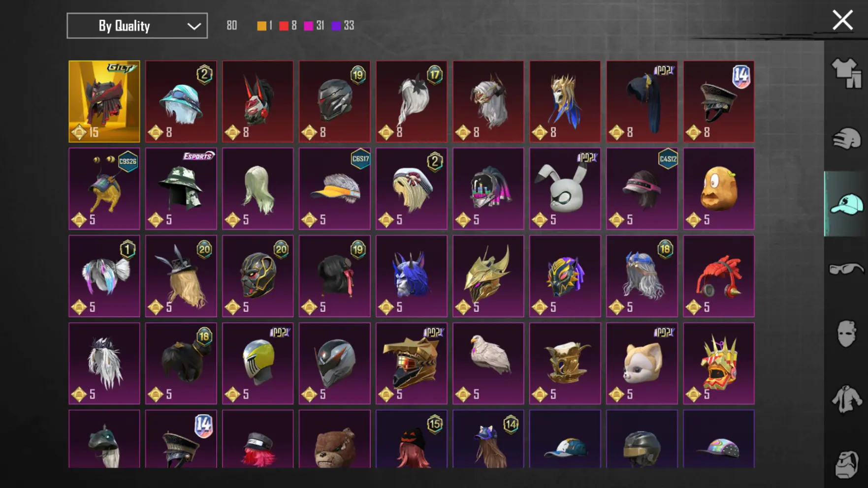Filter by orange quality swatch
868x488 pixels.
(x=261, y=26)
